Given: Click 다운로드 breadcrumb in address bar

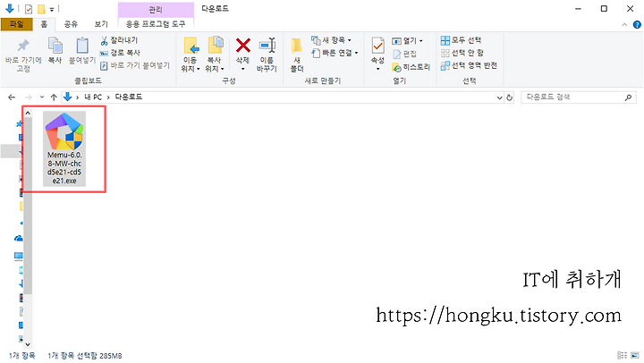Looking at the screenshot, I should (129, 97).
